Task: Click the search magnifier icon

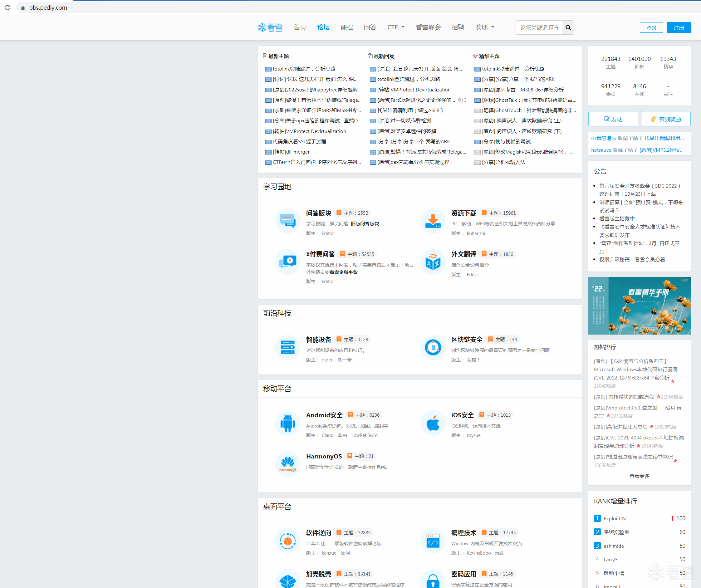Action: click(568, 28)
